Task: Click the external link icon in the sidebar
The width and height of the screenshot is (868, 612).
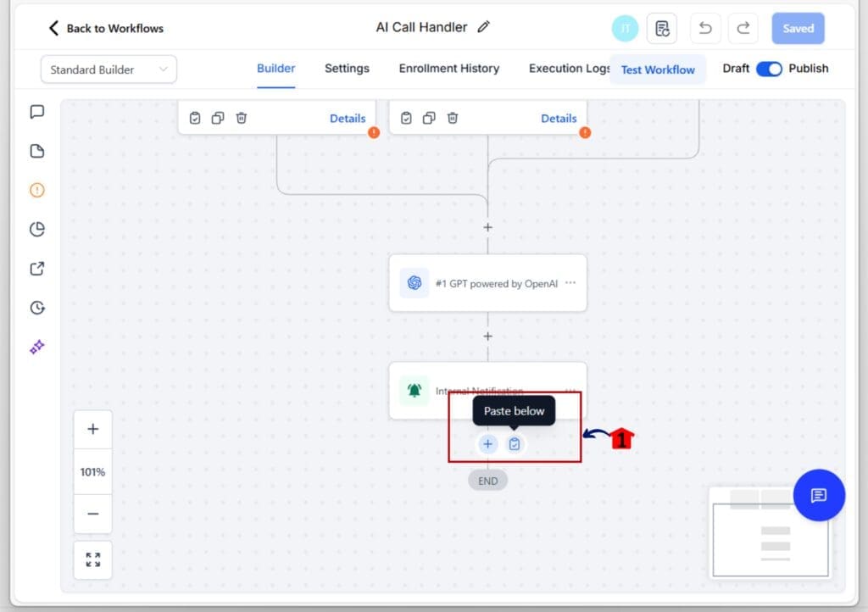Action: (x=36, y=268)
